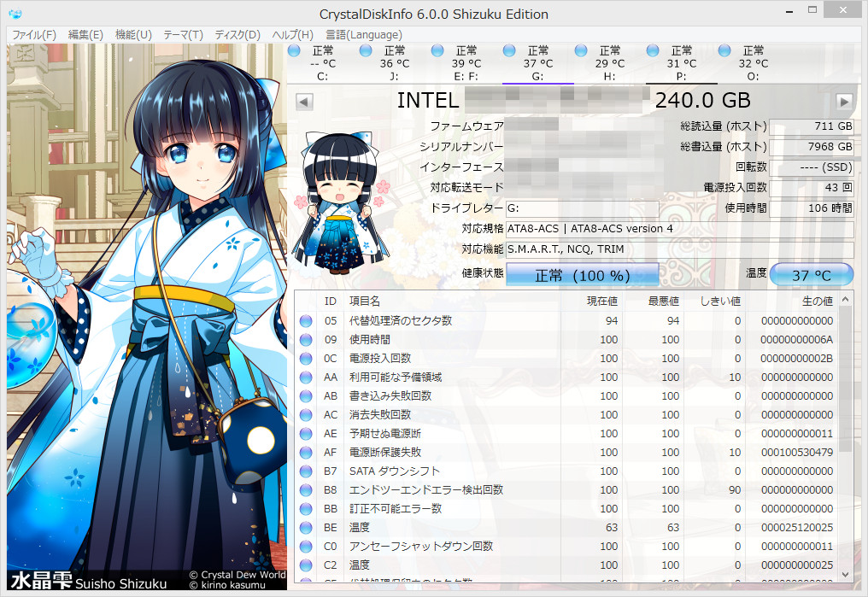868x597 pixels.
Task: Click raw value 000025120025
Action: click(x=797, y=528)
